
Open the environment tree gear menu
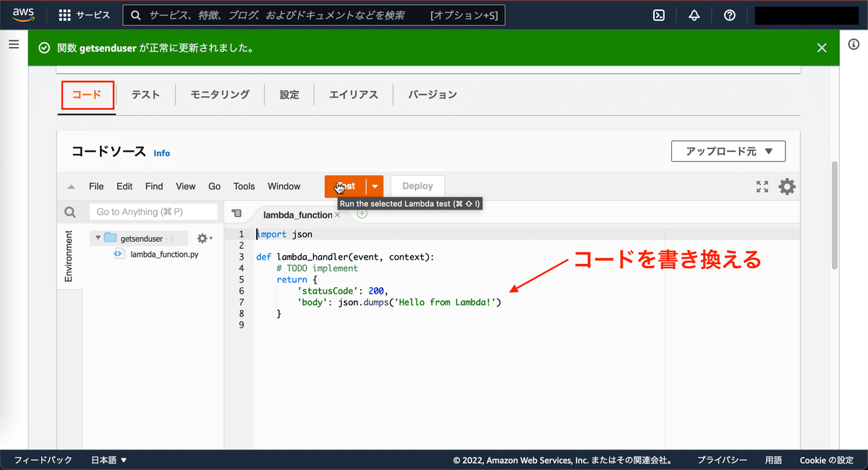click(205, 239)
